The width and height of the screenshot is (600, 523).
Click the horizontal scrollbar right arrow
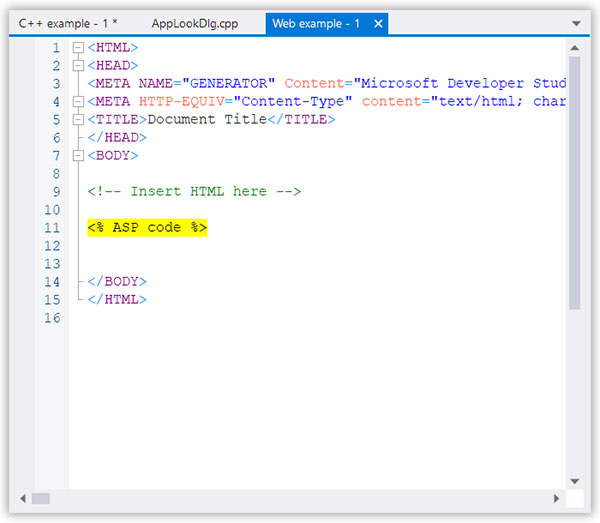[557, 498]
